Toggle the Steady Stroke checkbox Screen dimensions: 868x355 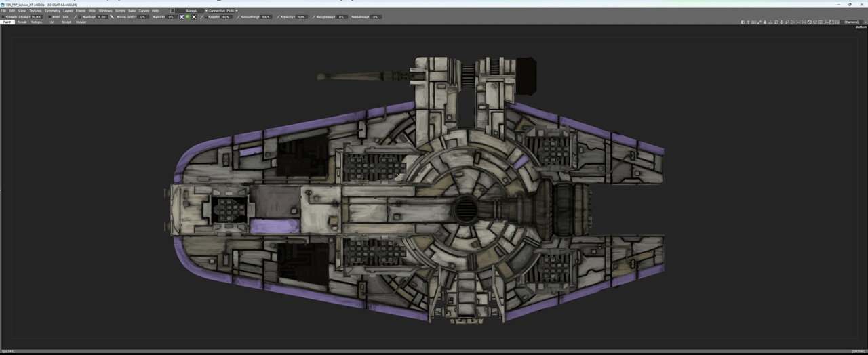[3, 17]
